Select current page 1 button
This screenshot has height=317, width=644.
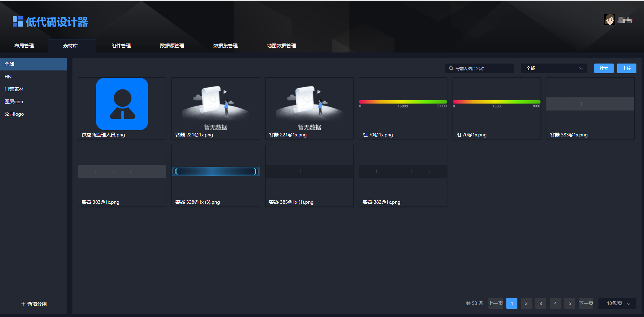click(512, 303)
